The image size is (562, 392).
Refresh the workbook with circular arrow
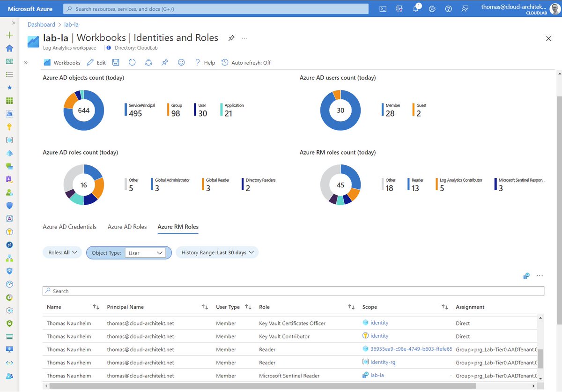132,62
